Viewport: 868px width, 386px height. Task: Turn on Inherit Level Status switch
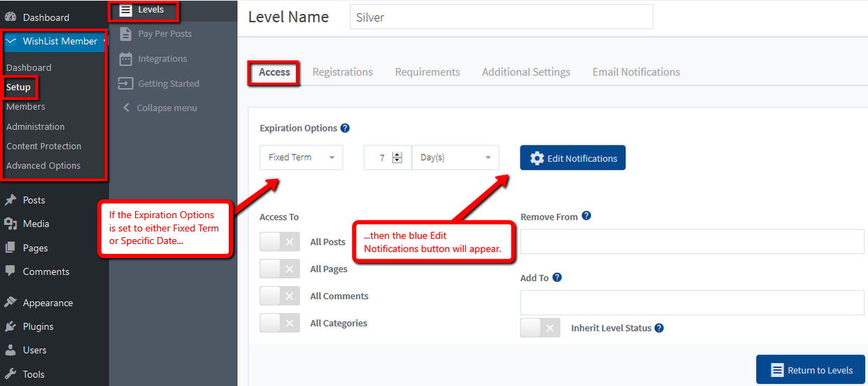[x=540, y=328]
